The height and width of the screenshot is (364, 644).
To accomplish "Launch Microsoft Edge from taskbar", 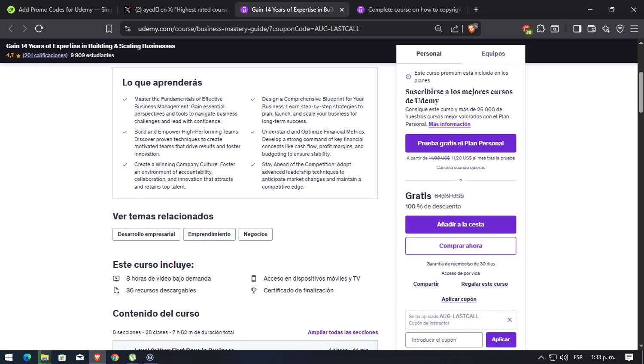I will click(x=27, y=357).
